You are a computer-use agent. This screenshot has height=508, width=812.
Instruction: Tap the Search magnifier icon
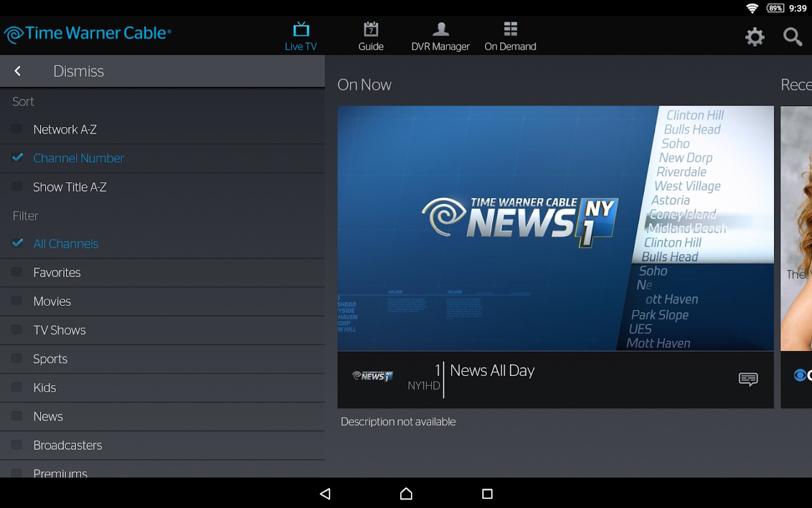click(x=792, y=37)
